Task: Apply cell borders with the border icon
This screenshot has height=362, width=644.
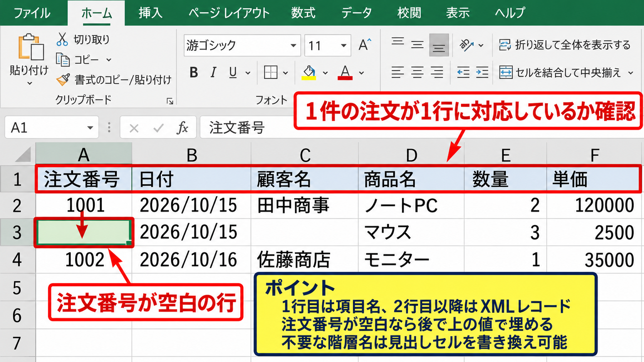Action: coord(270,72)
